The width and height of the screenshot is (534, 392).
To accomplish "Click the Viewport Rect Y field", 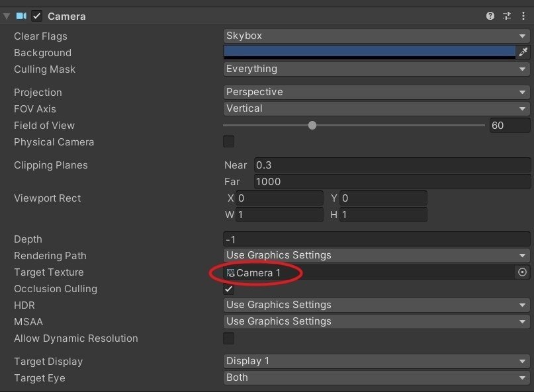I will (384, 198).
